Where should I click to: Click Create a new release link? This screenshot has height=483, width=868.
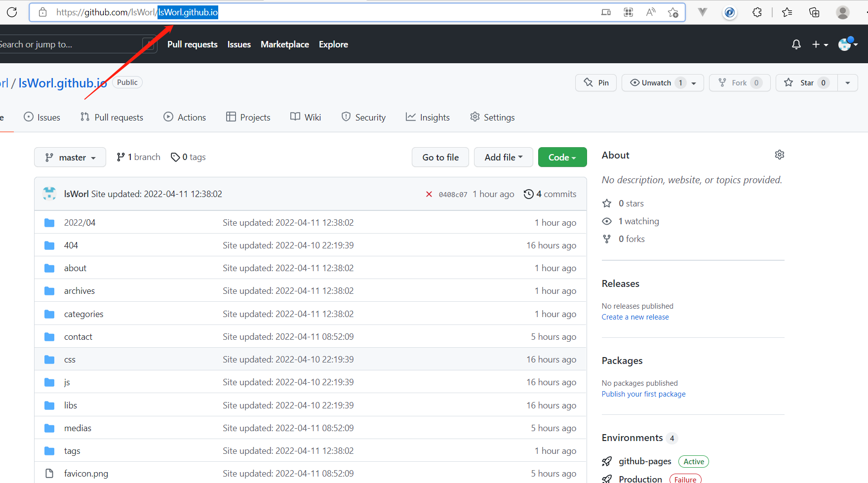[x=635, y=317]
